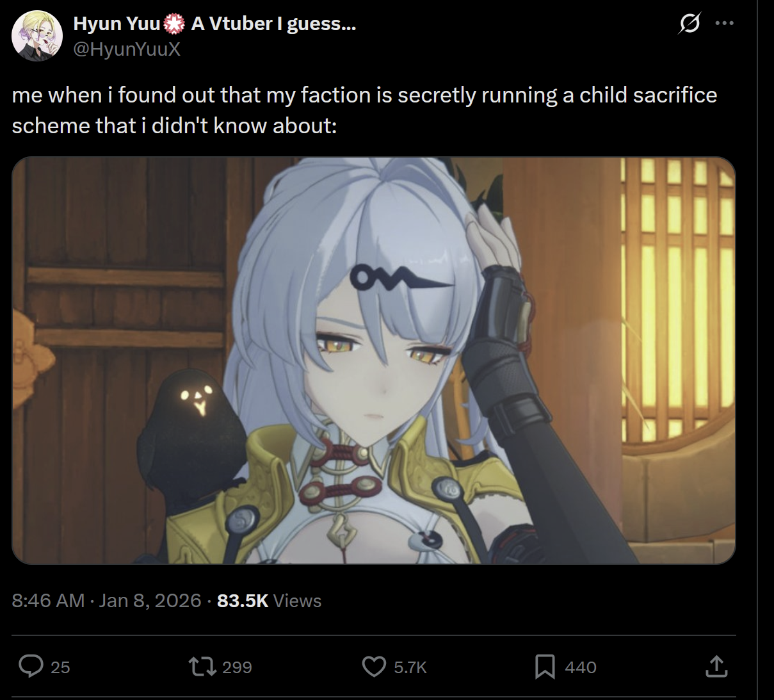Toggle the heart like icon
Viewport: 774px width, 700px height.
pyautogui.click(x=375, y=667)
